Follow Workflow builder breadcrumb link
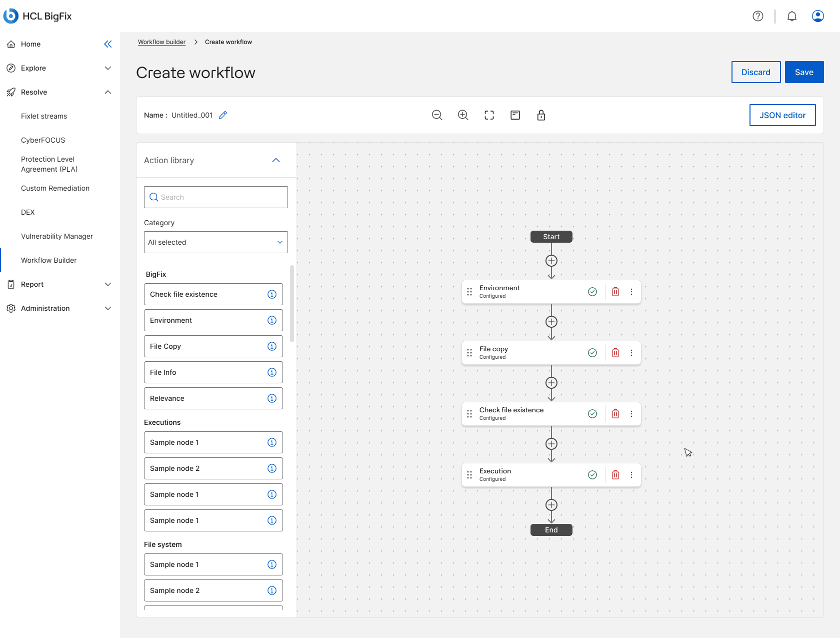Screen dimensions: 840x638 click(x=161, y=42)
